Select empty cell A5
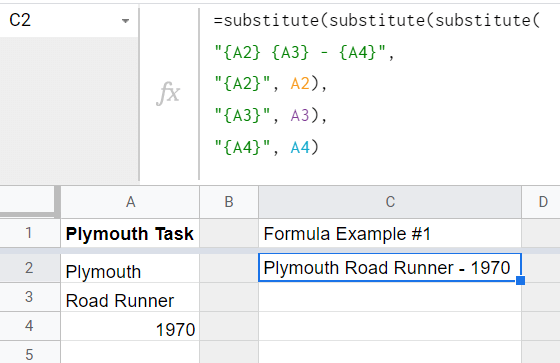Viewport: 560px width, 363px height. (x=130, y=352)
